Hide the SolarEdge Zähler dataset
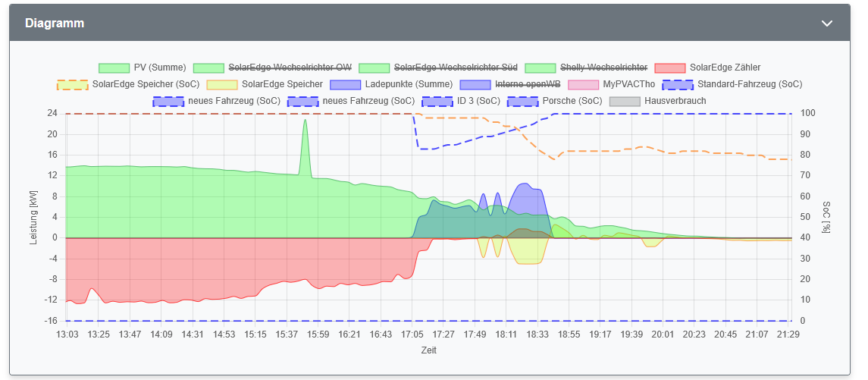The height and width of the screenshot is (380, 868). pos(725,68)
